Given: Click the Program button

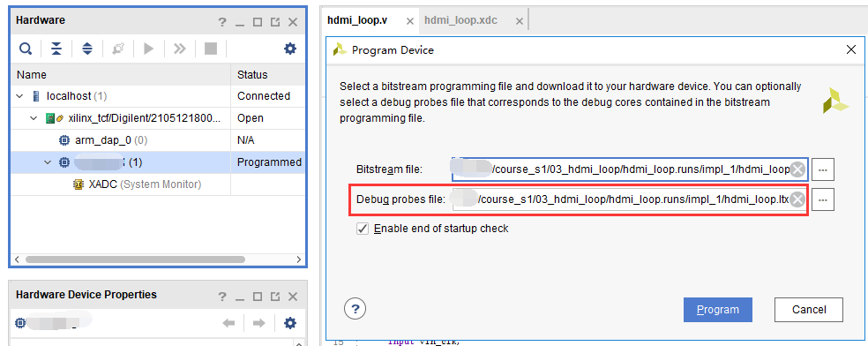Looking at the screenshot, I should (x=718, y=310).
